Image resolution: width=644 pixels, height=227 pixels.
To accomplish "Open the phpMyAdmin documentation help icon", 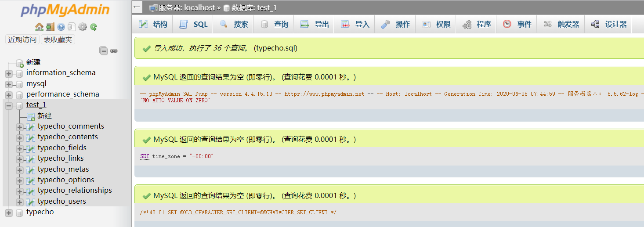I will (x=61, y=27).
